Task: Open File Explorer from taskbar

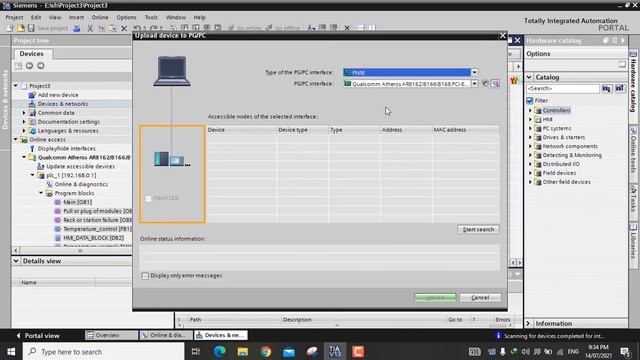Action: (243, 351)
